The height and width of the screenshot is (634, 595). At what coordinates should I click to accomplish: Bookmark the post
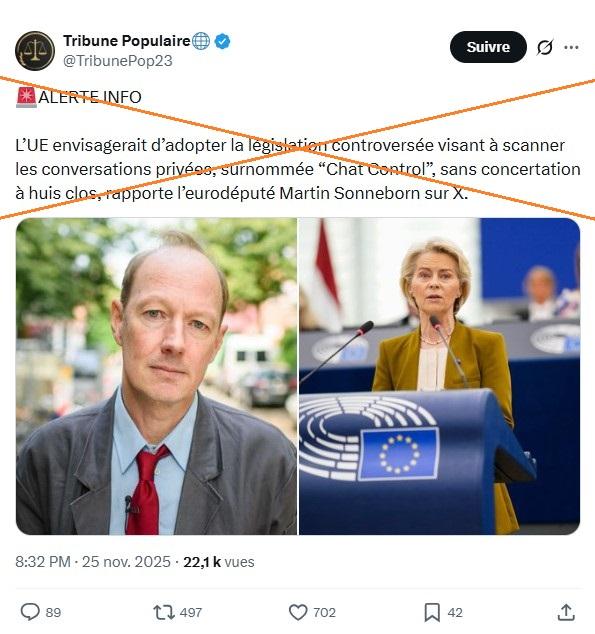[432, 612]
